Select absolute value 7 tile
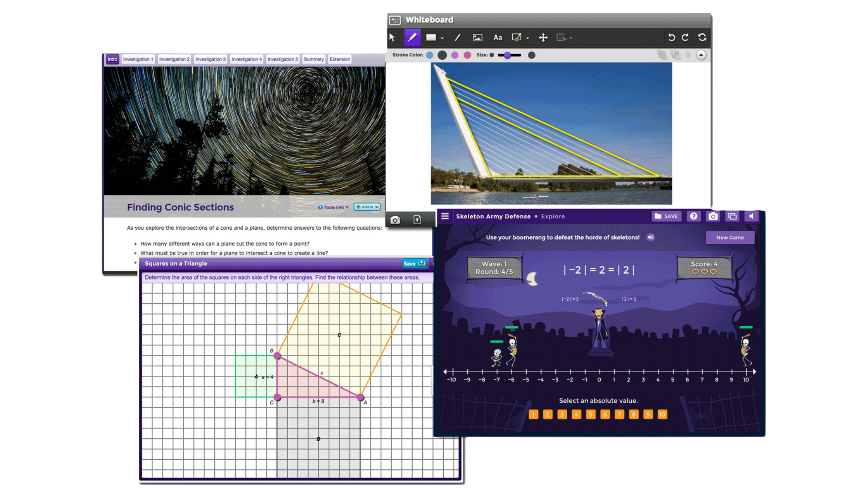The image size is (868, 488). (619, 414)
